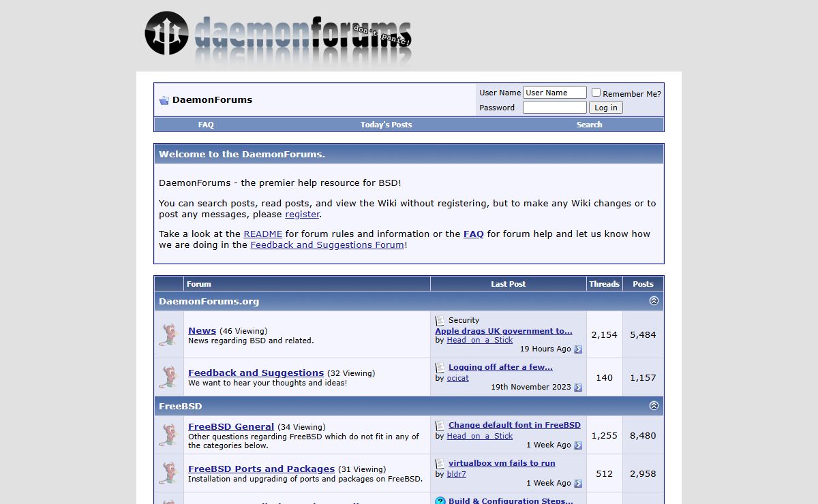The height and width of the screenshot is (504, 818).
Task: Click the FreeBSD category heading
Action: pyautogui.click(x=180, y=406)
